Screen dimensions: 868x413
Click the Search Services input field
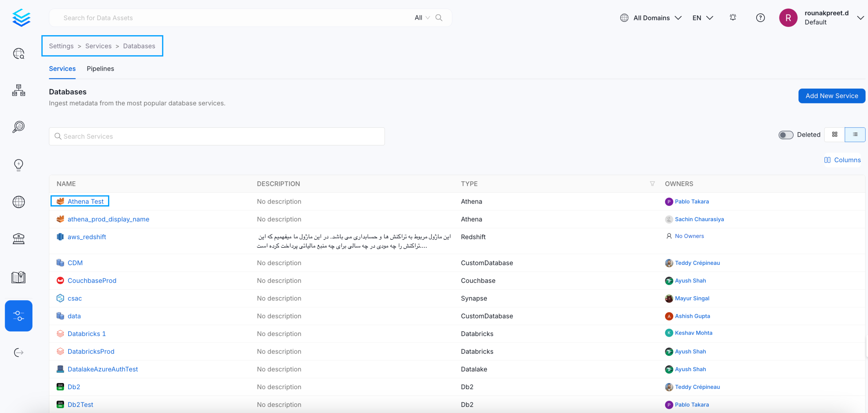217,136
